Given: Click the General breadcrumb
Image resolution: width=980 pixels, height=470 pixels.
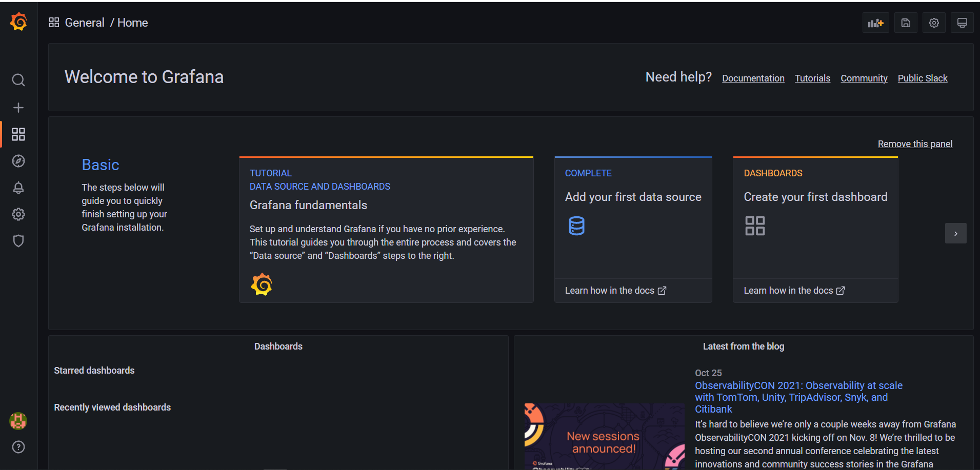Looking at the screenshot, I should (85, 23).
